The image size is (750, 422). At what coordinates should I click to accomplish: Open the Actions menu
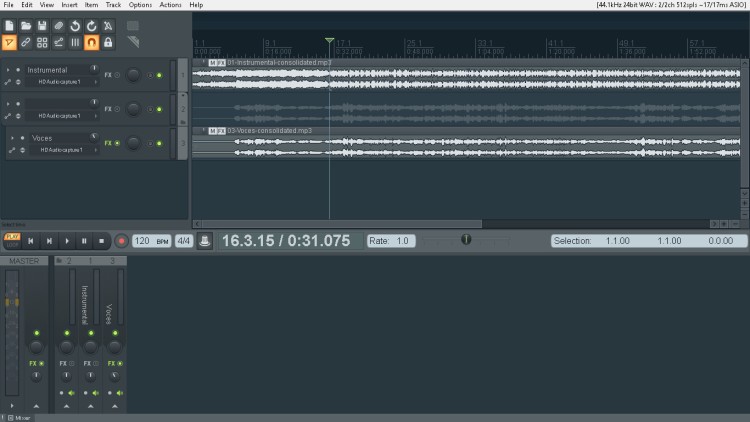(170, 5)
